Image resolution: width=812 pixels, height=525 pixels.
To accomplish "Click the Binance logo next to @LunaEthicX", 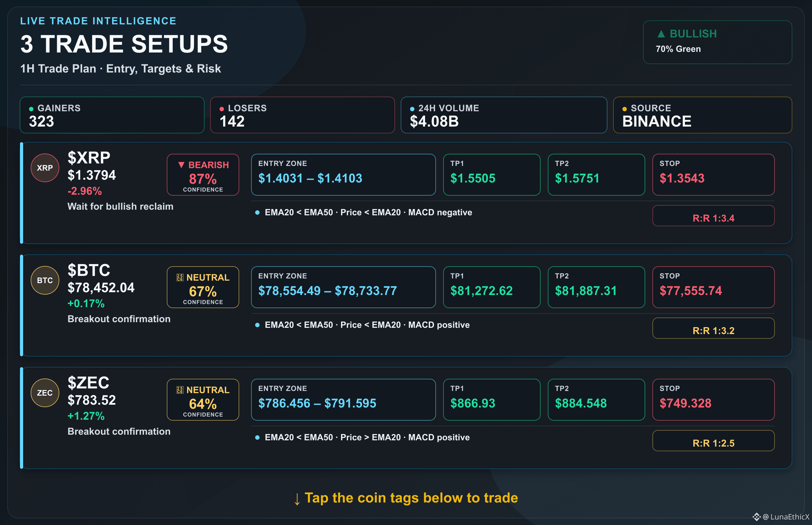I will coord(756,517).
